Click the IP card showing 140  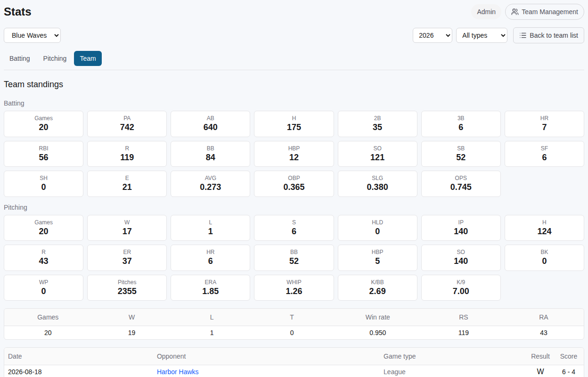pyautogui.click(x=461, y=228)
